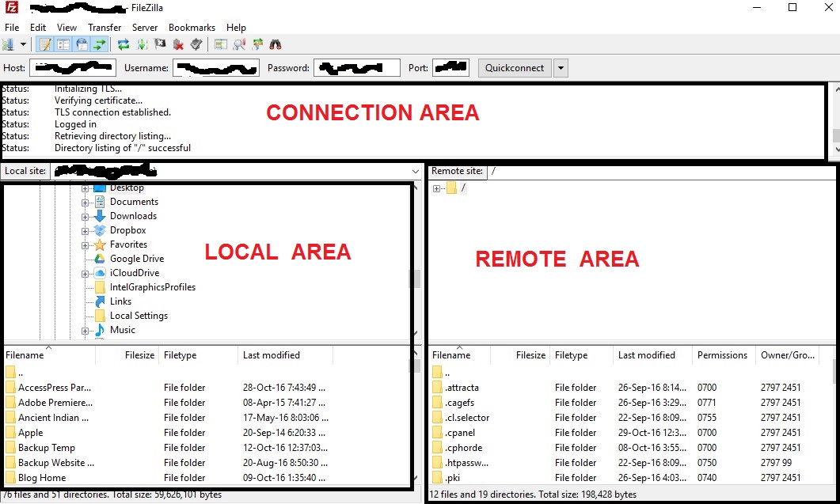
Task: Expand the remote root "/" node
Action: click(436, 188)
